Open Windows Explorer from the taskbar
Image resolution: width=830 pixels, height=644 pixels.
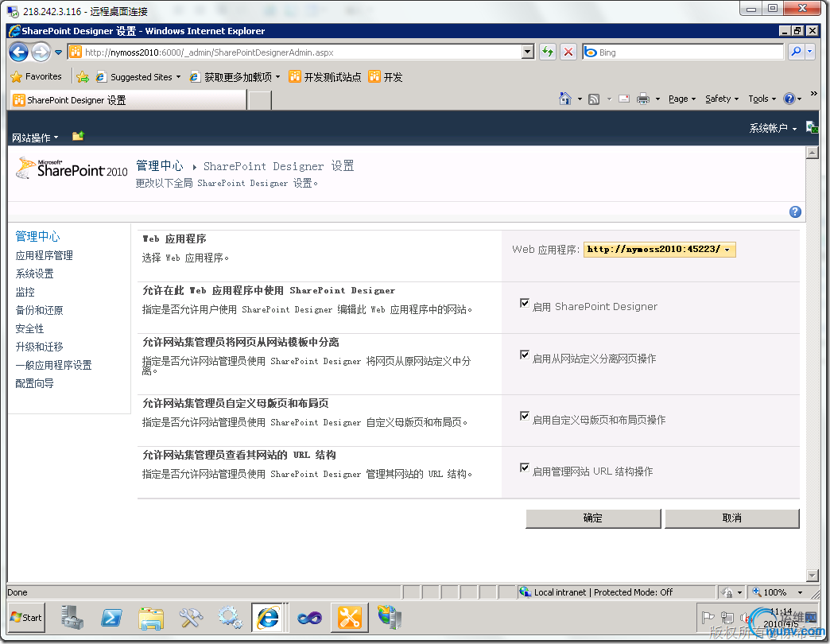151,618
